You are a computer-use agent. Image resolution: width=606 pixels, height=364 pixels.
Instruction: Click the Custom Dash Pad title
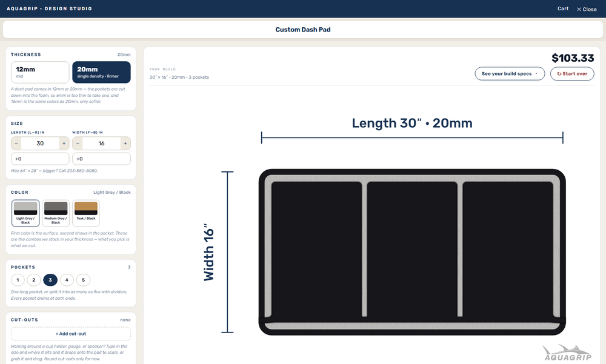tap(303, 30)
